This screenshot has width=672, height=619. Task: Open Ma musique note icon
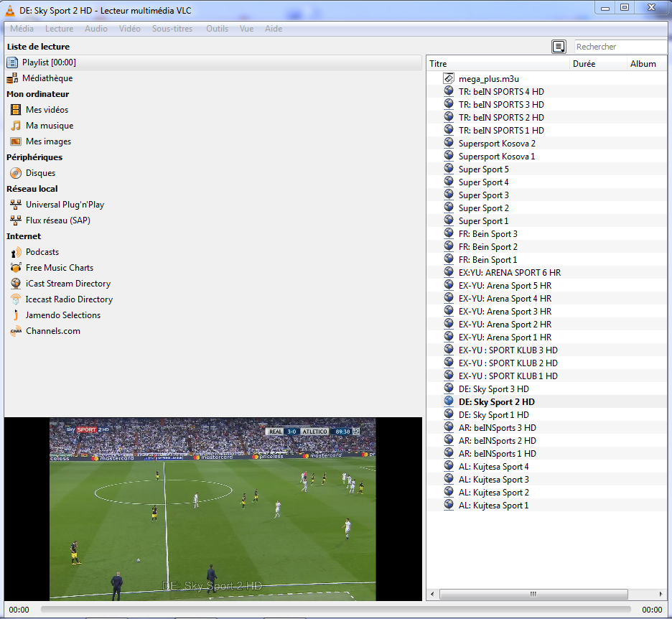pyautogui.click(x=16, y=126)
